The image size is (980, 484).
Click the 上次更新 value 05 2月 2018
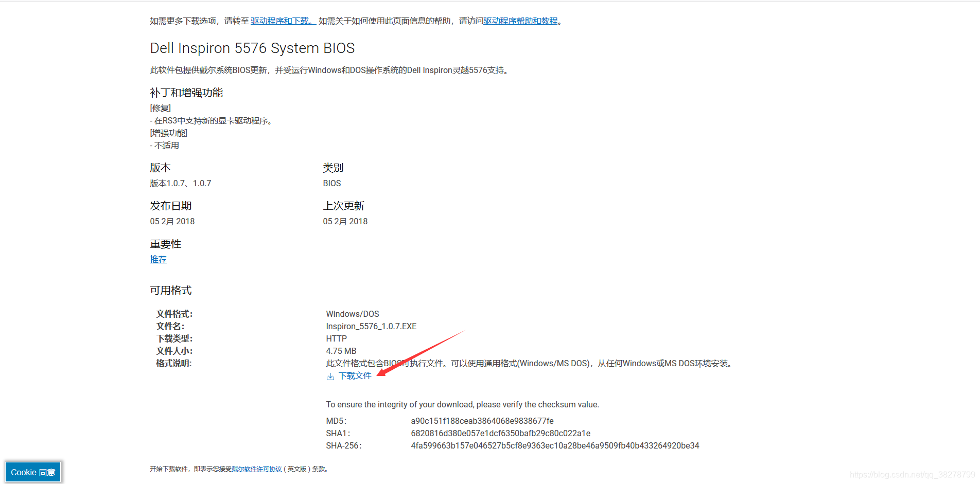coord(345,222)
